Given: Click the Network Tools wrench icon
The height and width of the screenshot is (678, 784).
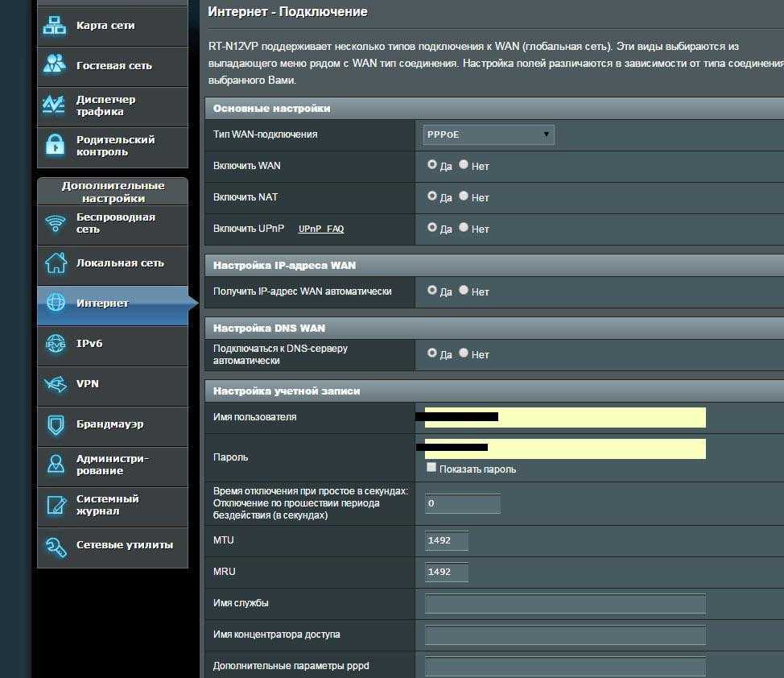Looking at the screenshot, I should 56,547.
